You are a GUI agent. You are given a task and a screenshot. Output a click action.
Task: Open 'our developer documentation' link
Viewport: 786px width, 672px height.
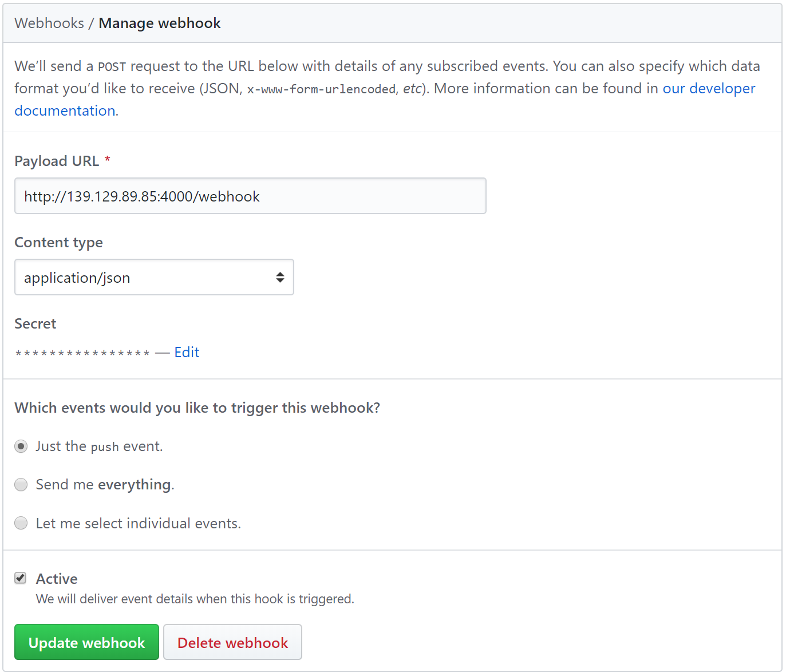709,88
